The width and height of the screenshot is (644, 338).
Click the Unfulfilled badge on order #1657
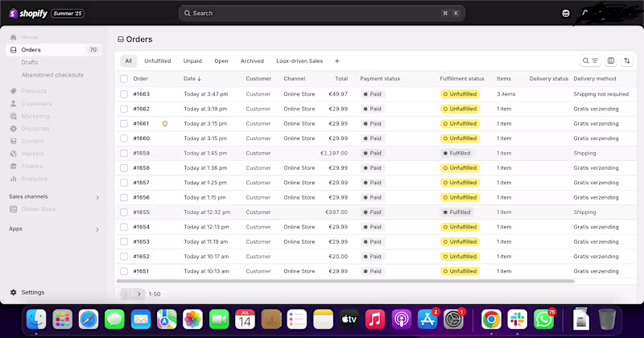[x=460, y=183]
